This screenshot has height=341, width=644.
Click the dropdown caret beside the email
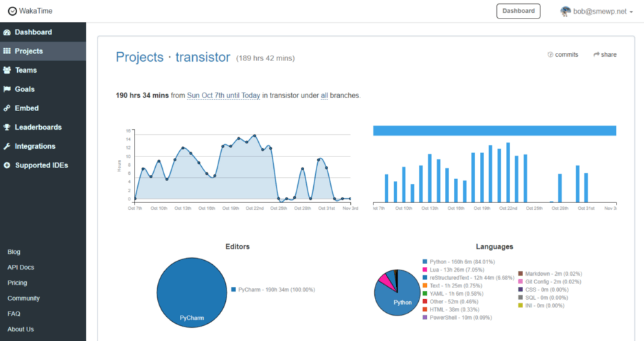pos(631,12)
